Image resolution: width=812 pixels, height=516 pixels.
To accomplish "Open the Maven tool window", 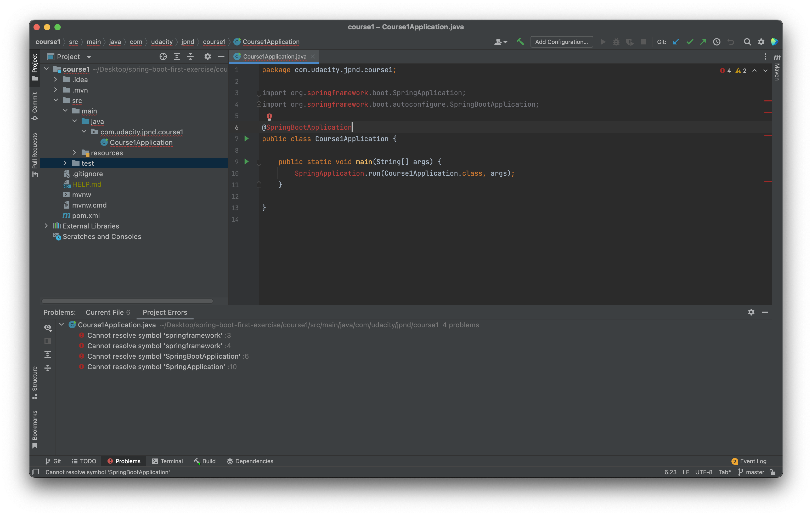I will click(777, 67).
